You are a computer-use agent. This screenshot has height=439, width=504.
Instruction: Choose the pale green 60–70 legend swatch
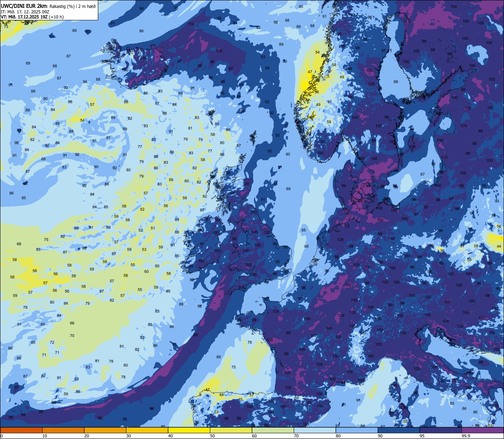272,430
